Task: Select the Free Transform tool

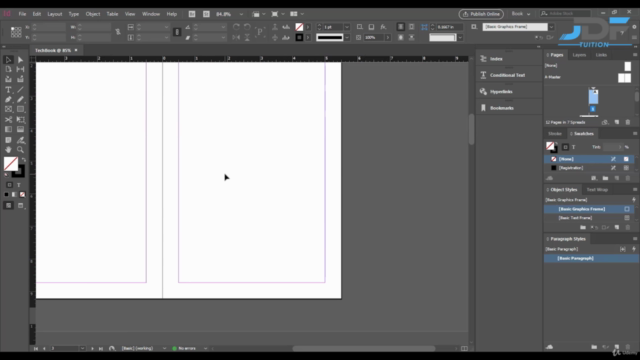Action: point(20,120)
